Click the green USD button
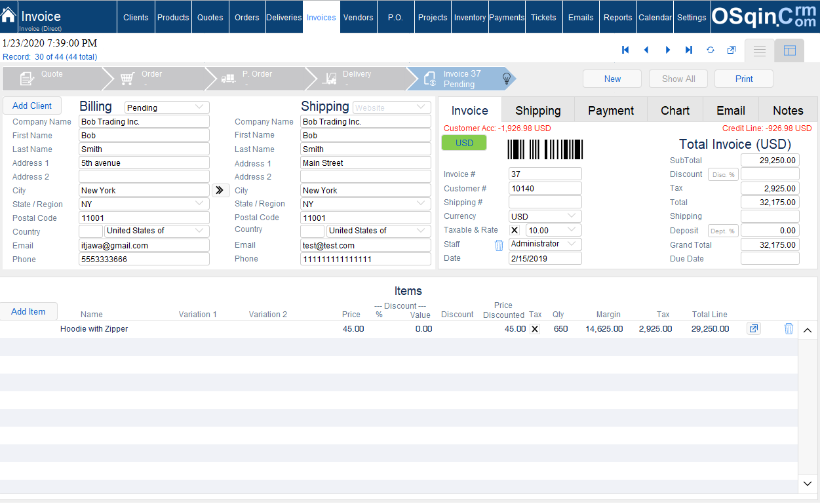Image resolution: width=820 pixels, height=504 pixels. pyautogui.click(x=464, y=143)
